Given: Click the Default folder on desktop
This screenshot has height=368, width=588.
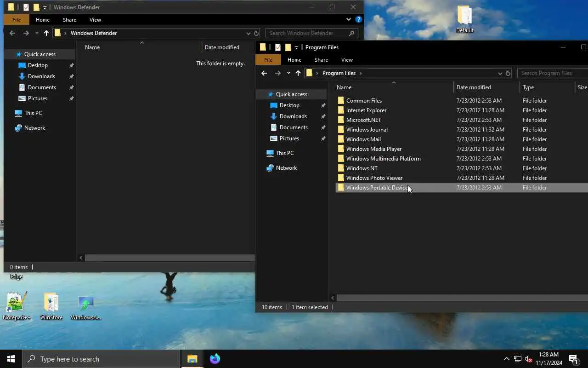Looking at the screenshot, I should coord(464,19).
